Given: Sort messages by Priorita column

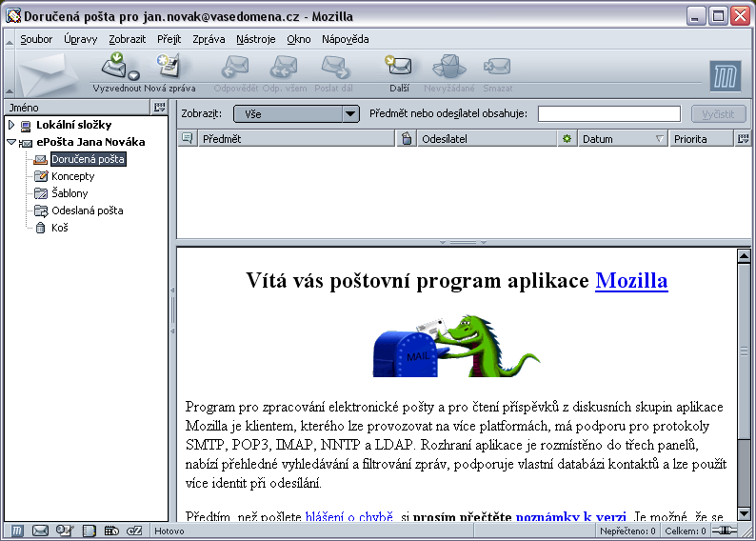Looking at the screenshot, I should [702, 138].
